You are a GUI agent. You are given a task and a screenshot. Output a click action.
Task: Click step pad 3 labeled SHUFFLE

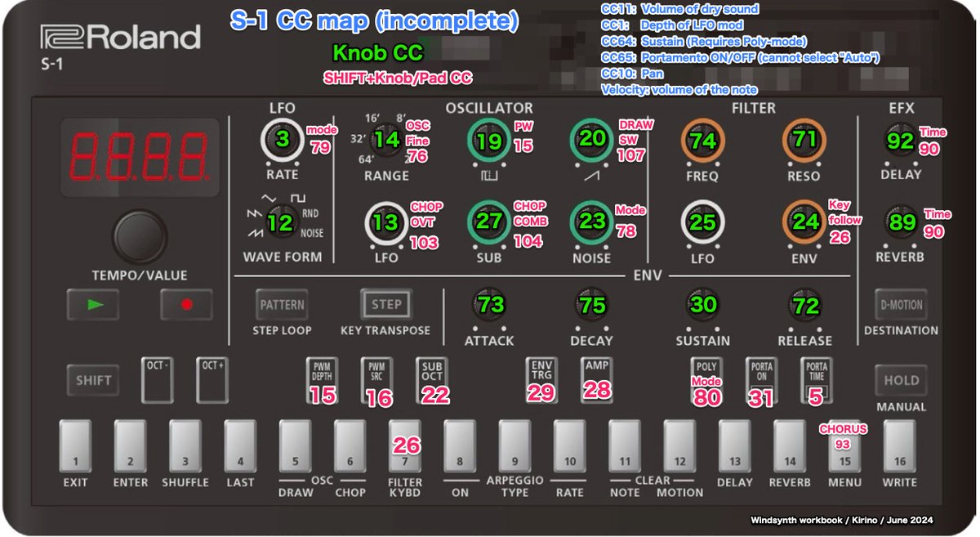click(185, 445)
